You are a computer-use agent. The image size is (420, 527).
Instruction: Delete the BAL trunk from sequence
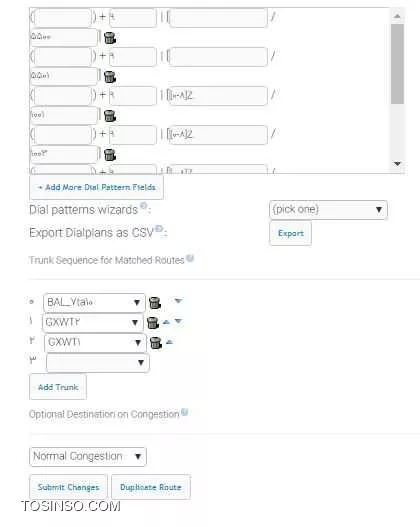coord(155,302)
